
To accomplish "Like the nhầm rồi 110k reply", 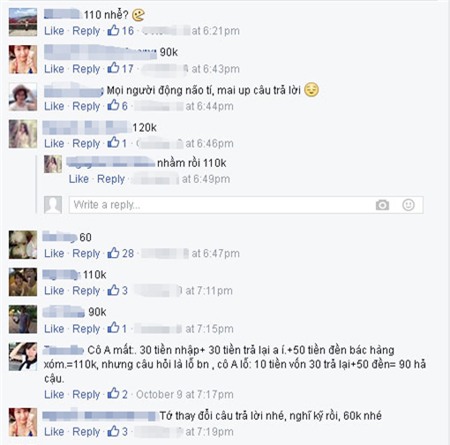I will 79,179.
